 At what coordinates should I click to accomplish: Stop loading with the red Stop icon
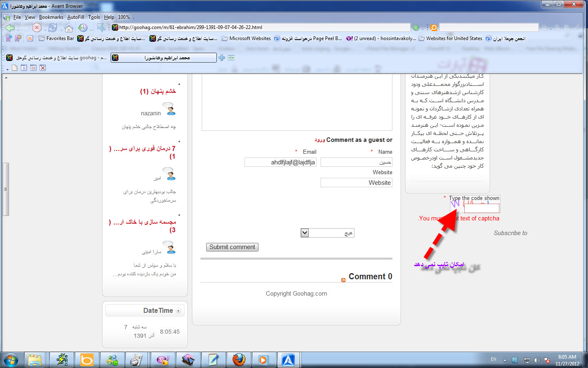click(37, 27)
